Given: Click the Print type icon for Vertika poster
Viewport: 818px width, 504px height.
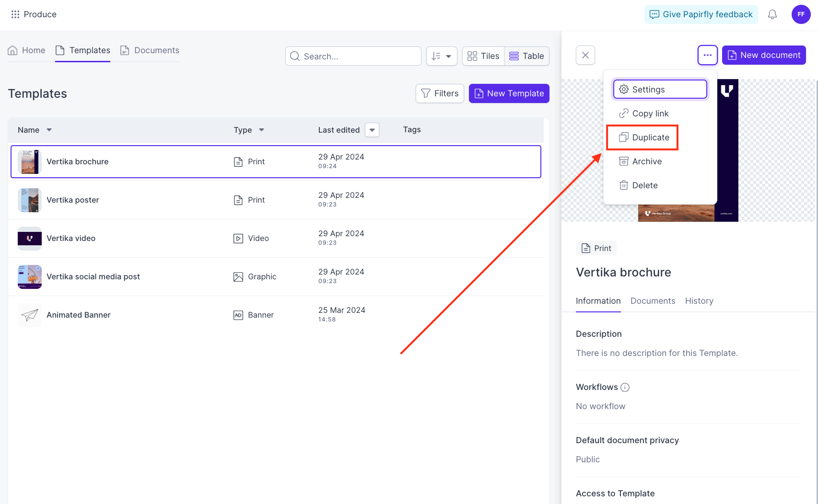Looking at the screenshot, I should (238, 200).
